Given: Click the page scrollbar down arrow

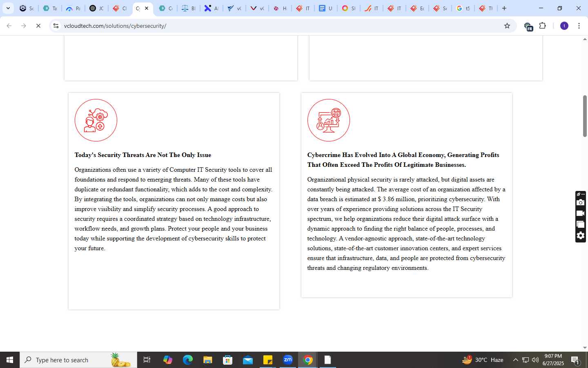Looking at the screenshot, I should pyautogui.click(x=585, y=348).
